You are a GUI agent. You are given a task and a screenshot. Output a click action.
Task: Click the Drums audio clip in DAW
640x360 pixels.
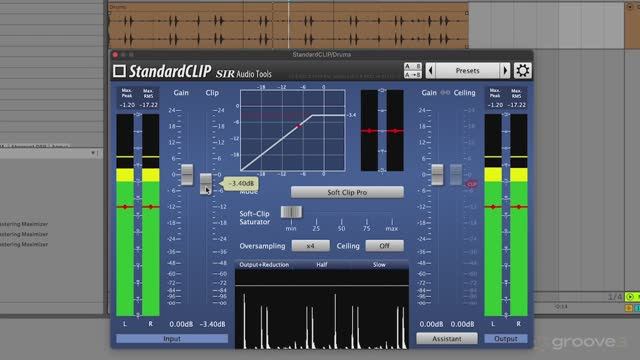click(x=288, y=26)
